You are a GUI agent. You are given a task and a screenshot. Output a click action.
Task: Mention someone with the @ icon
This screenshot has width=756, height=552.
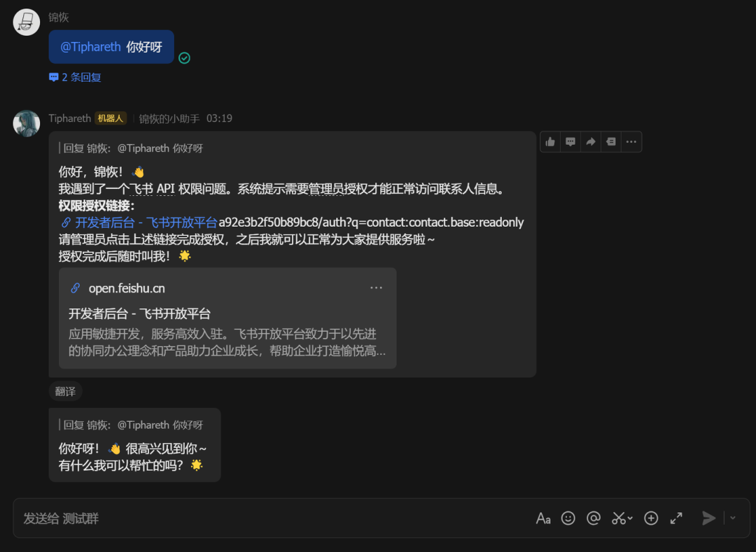pyautogui.click(x=594, y=518)
